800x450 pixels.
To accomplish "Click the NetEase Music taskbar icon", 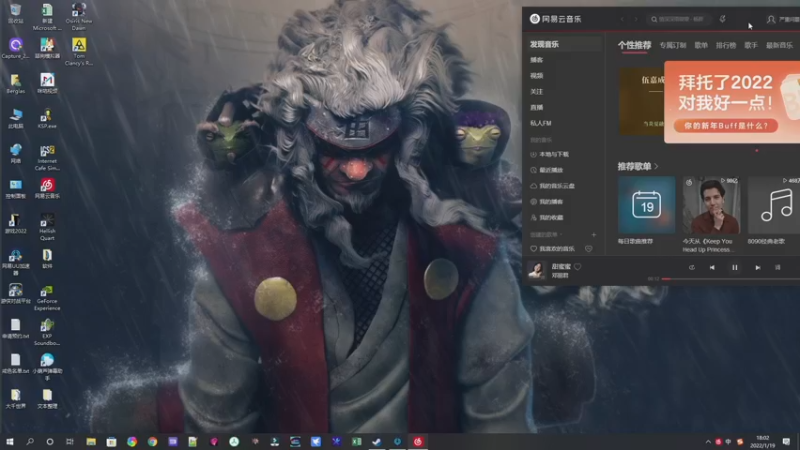I will coord(418,441).
